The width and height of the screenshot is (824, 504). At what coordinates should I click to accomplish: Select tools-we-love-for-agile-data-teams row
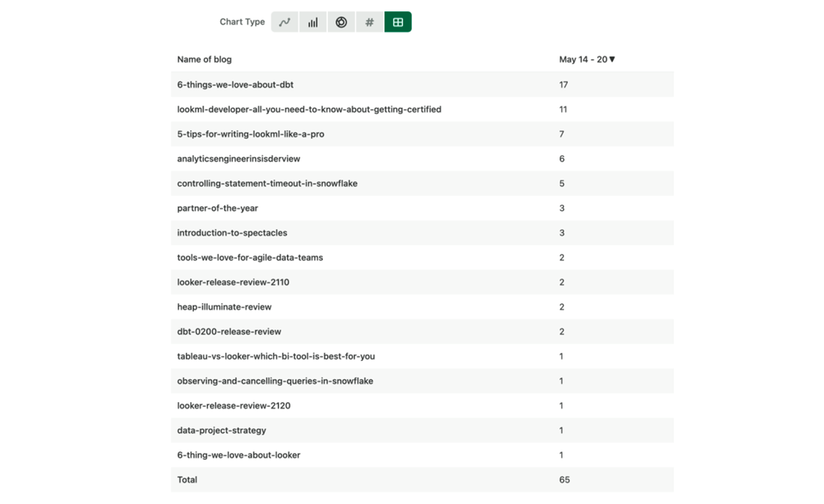click(422, 258)
